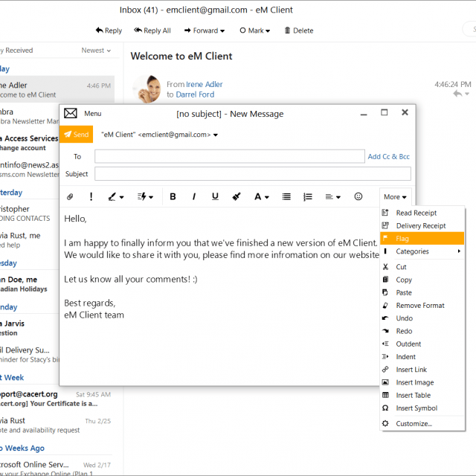Image resolution: width=476 pixels, height=476 pixels.
Task: Open the Newest sort dropdown
Action: pos(96,51)
